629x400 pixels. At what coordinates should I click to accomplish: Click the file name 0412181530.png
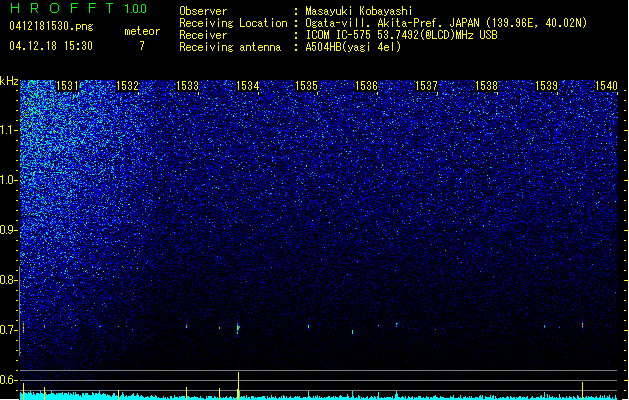(x=51, y=26)
